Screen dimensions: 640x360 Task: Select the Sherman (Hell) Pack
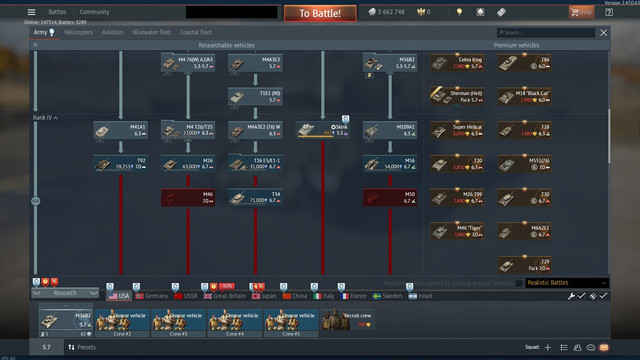coord(457,96)
